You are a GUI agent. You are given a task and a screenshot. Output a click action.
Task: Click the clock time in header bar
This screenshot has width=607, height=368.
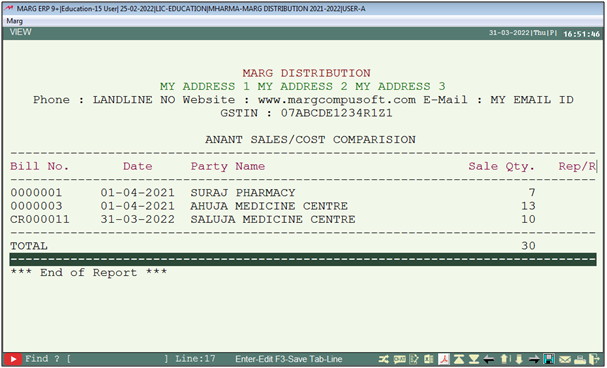(581, 34)
